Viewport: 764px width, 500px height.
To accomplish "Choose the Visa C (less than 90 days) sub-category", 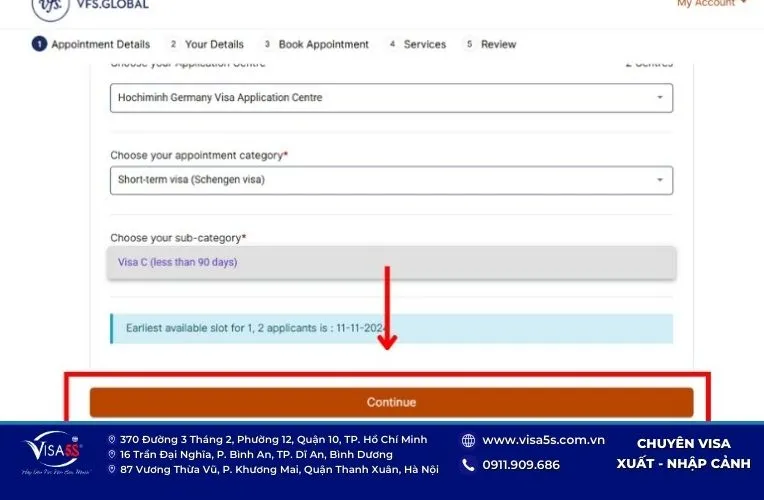I will [391, 263].
